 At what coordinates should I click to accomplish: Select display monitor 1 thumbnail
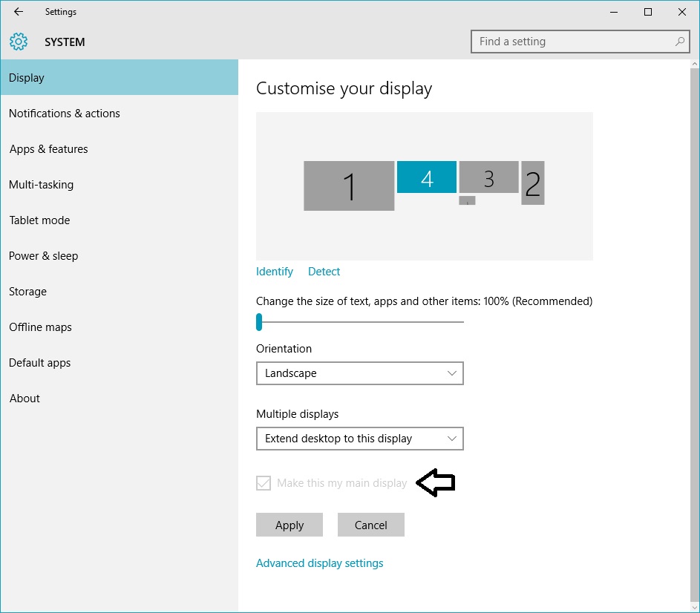click(349, 186)
